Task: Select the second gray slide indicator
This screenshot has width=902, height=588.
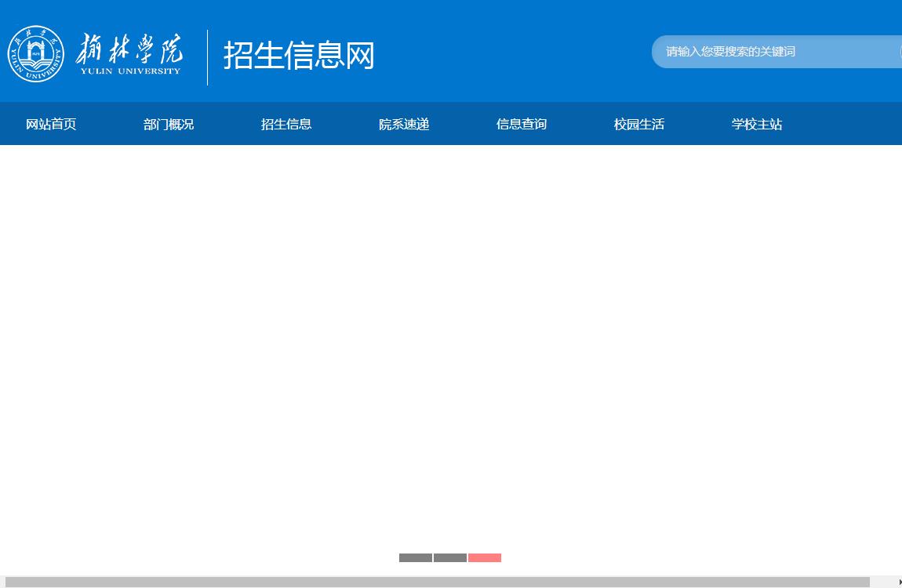Action: (x=450, y=557)
